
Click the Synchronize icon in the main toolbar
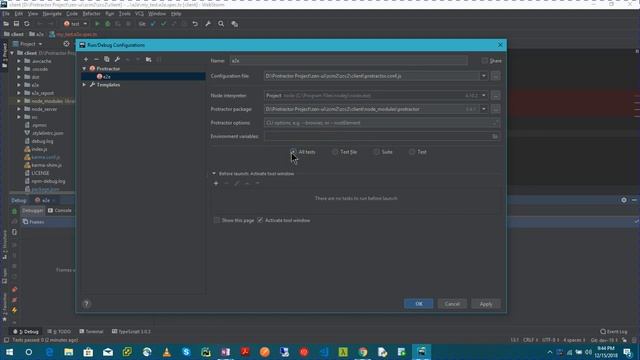(27, 24)
